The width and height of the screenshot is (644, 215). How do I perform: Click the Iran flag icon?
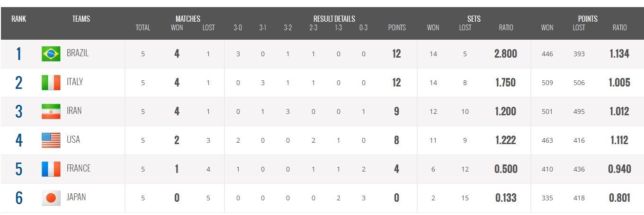pyautogui.click(x=51, y=112)
